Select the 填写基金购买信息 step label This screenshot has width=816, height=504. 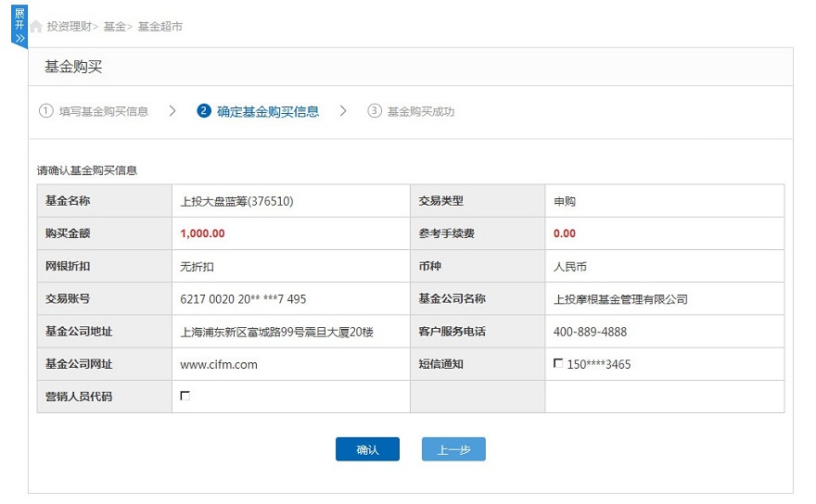click(x=104, y=111)
